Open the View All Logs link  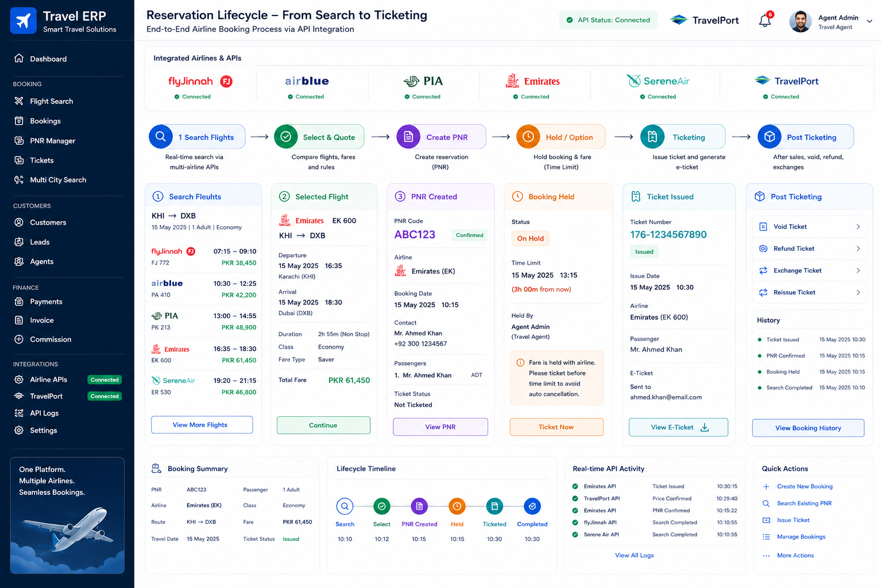[x=634, y=555]
